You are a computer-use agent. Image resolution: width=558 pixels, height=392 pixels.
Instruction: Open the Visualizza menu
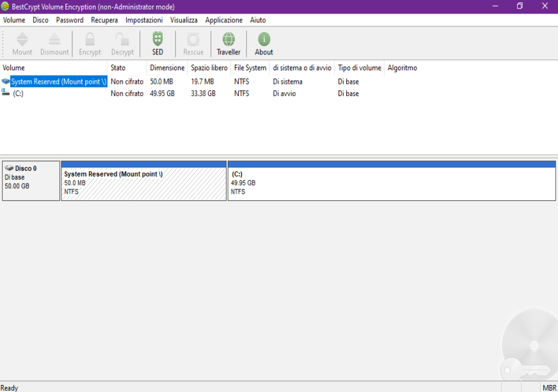tap(184, 20)
